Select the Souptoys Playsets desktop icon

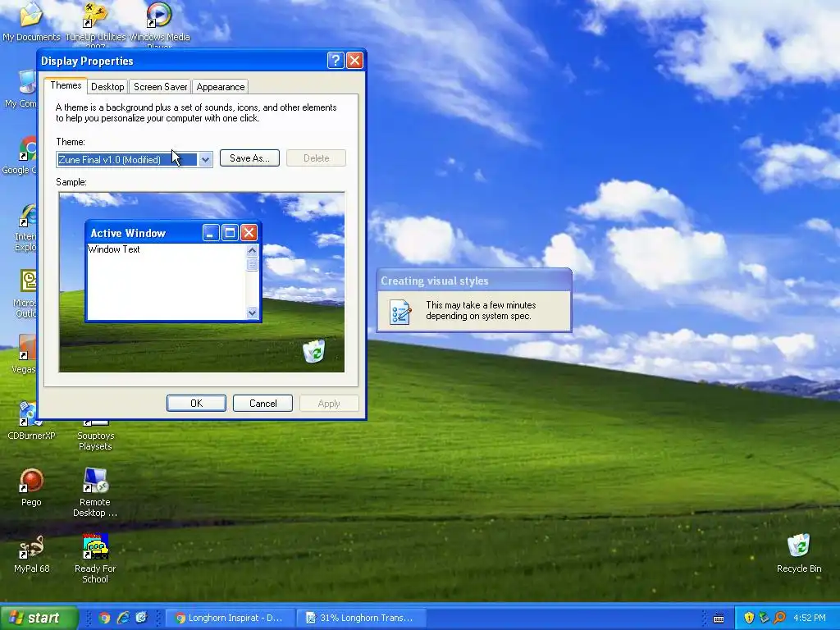tap(95, 436)
